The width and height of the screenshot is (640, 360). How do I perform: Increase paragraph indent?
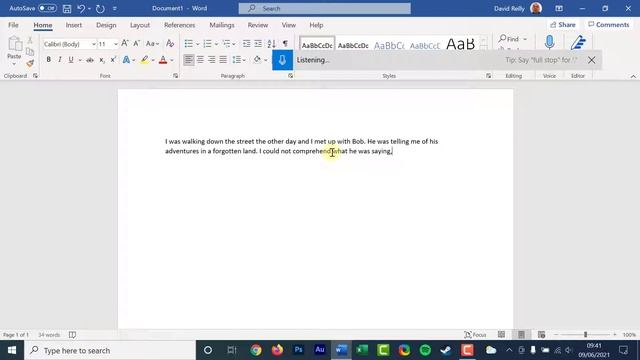258,44
